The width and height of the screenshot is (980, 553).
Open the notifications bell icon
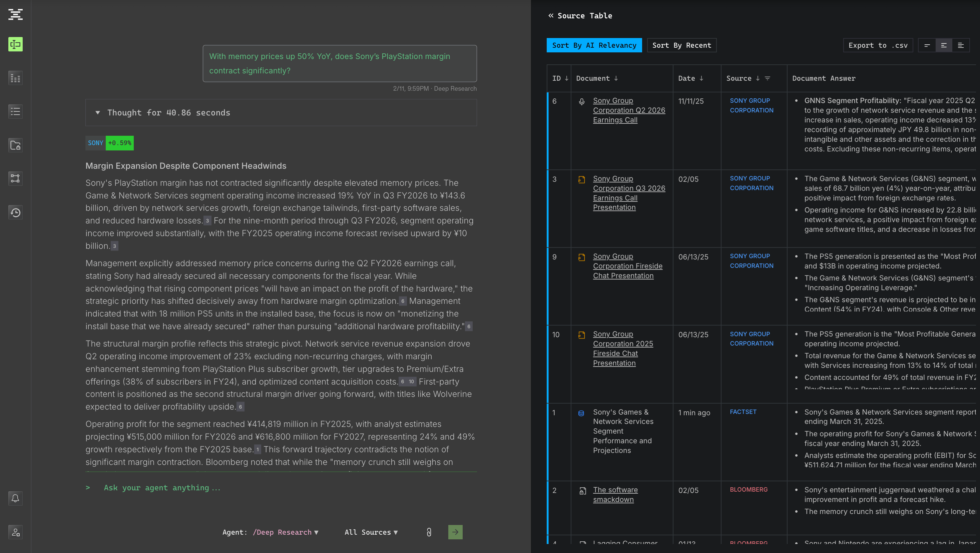pyautogui.click(x=15, y=498)
